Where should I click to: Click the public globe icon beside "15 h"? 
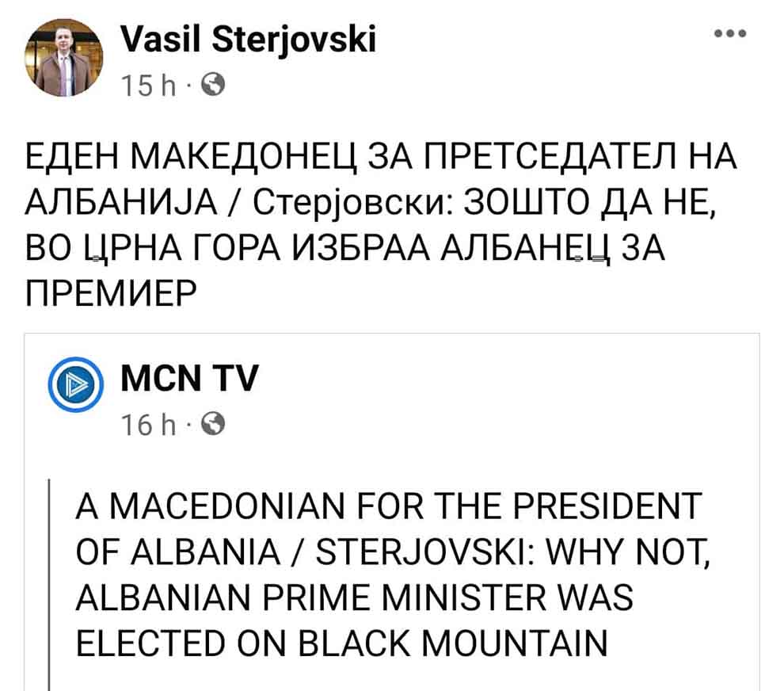[214, 84]
